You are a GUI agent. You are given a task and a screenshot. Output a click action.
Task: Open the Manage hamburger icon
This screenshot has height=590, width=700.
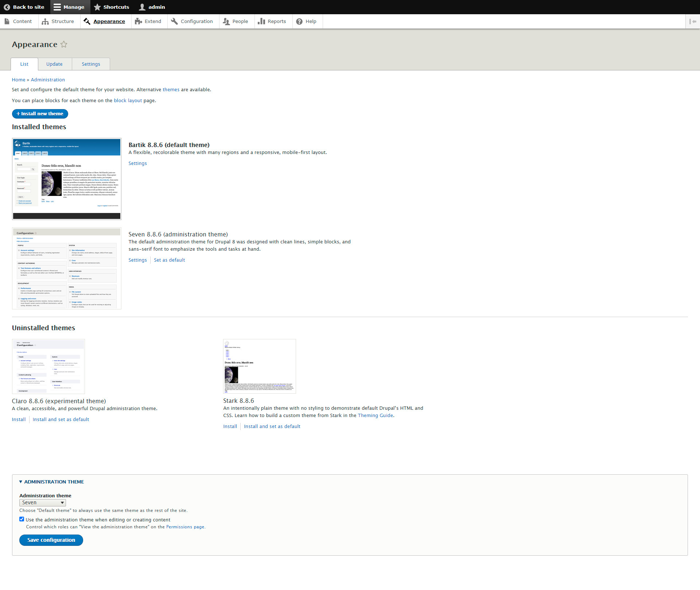tap(57, 7)
